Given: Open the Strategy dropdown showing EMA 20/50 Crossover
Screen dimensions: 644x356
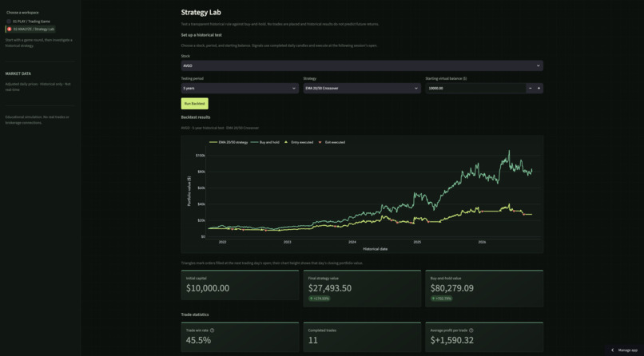Looking at the screenshot, I should point(362,88).
